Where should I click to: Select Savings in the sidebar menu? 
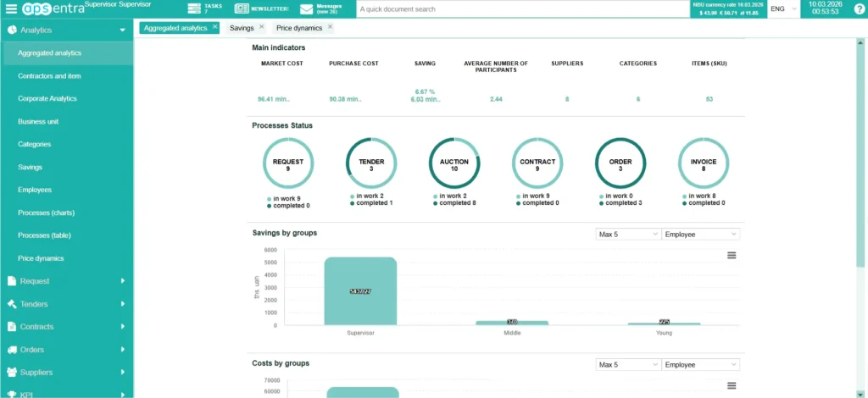30,167
